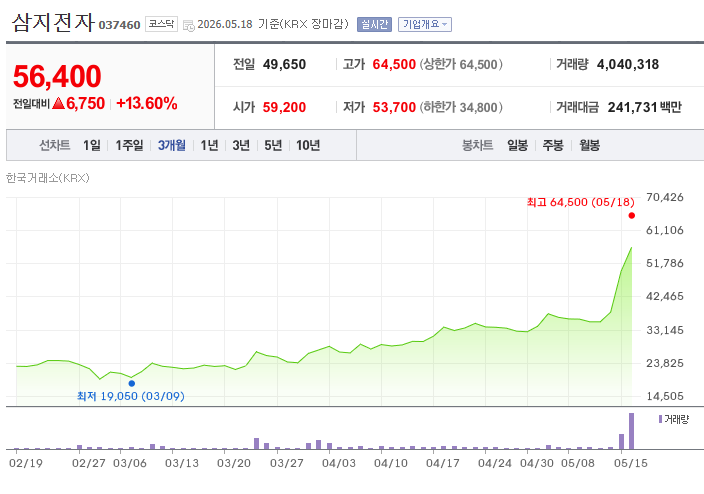Click the 코스닥 market label
Screen dimensions: 704x494
click(161, 24)
